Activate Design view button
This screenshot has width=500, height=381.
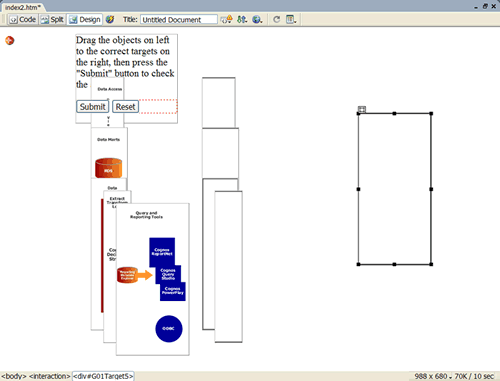pyautogui.click(x=85, y=20)
